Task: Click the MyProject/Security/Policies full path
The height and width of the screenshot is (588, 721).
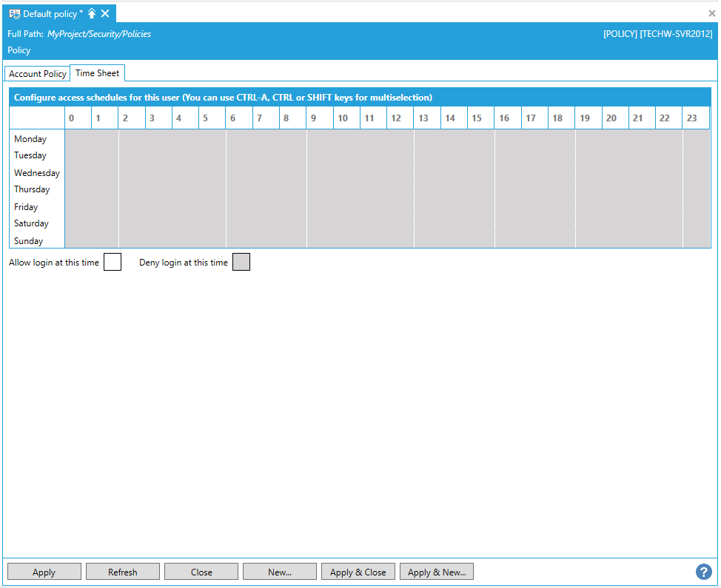Action: tap(99, 34)
